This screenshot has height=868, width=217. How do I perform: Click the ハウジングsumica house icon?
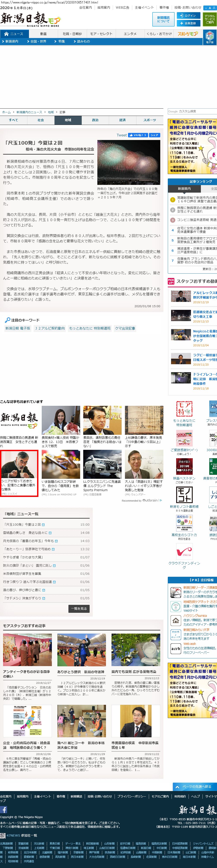tap(176, 620)
